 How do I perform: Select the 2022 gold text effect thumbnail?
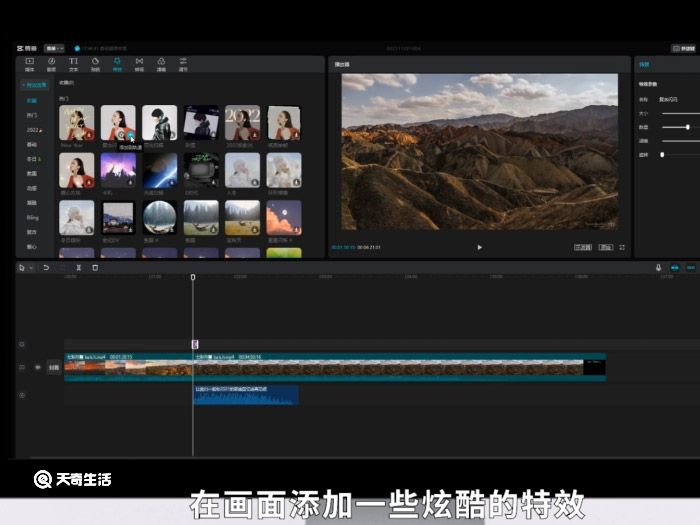pyautogui.click(x=242, y=123)
